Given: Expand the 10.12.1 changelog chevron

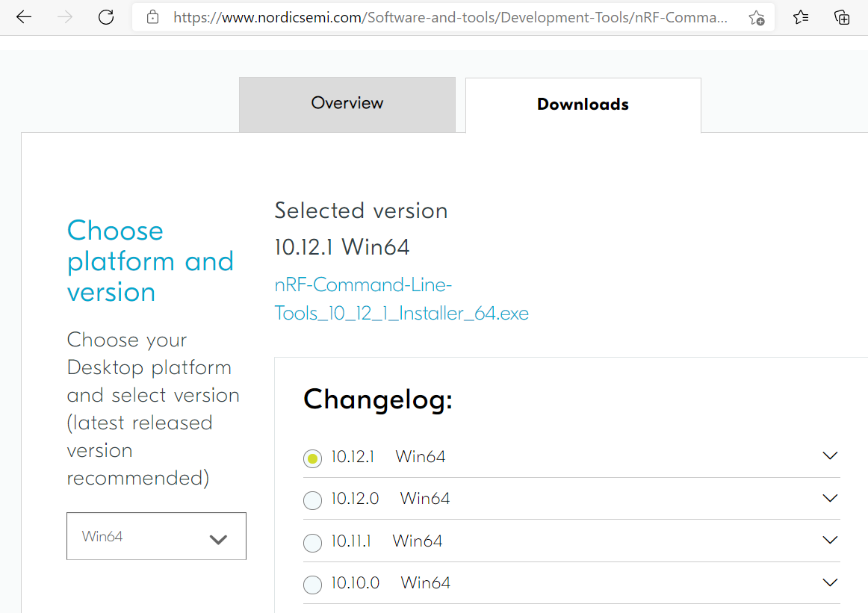Looking at the screenshot, I should [829, 455].
